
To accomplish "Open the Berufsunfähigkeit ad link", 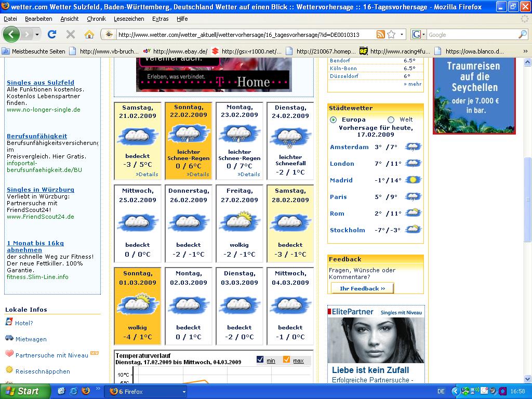I will [x=37, y=136].
